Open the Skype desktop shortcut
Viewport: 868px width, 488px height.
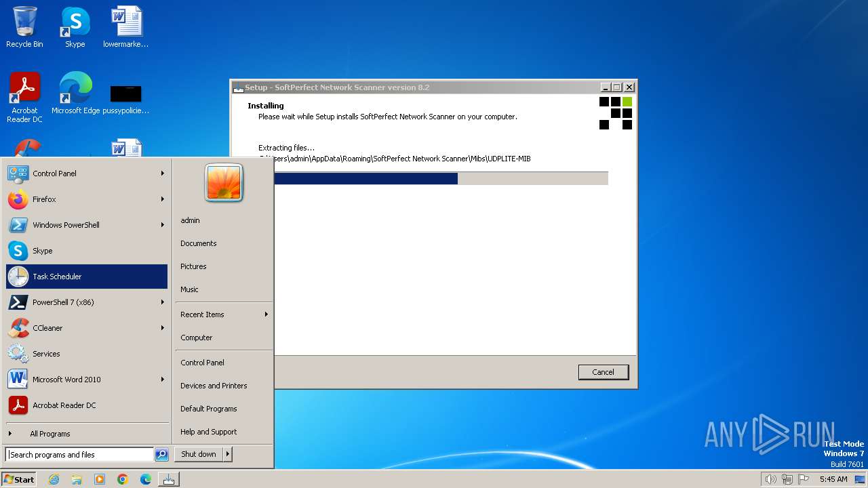coord(75,27)
